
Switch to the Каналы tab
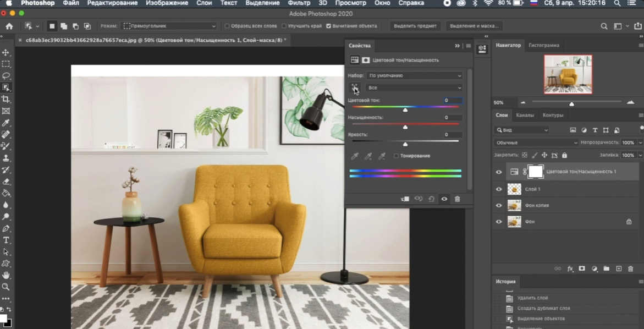point(525,115)
